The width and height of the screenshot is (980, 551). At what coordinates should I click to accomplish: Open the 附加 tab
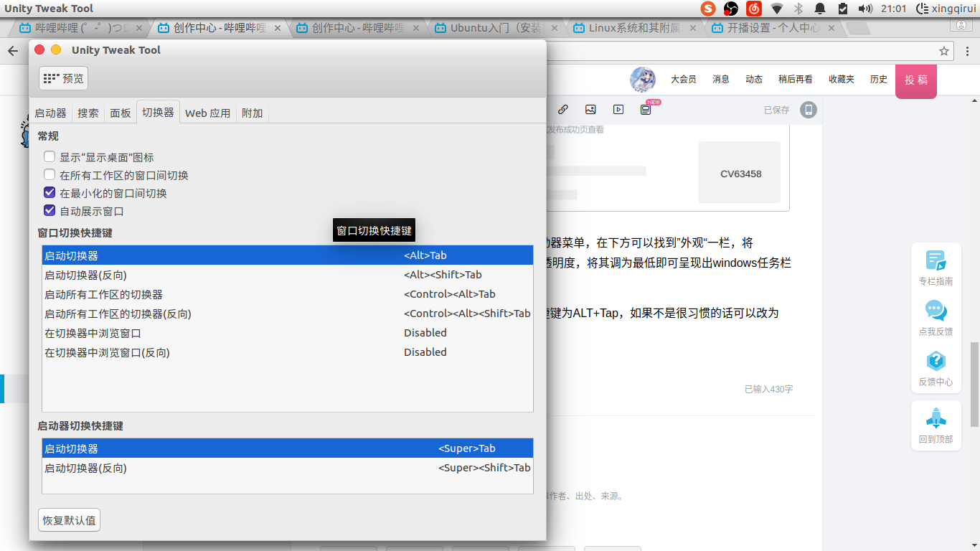tap(253, 113)
